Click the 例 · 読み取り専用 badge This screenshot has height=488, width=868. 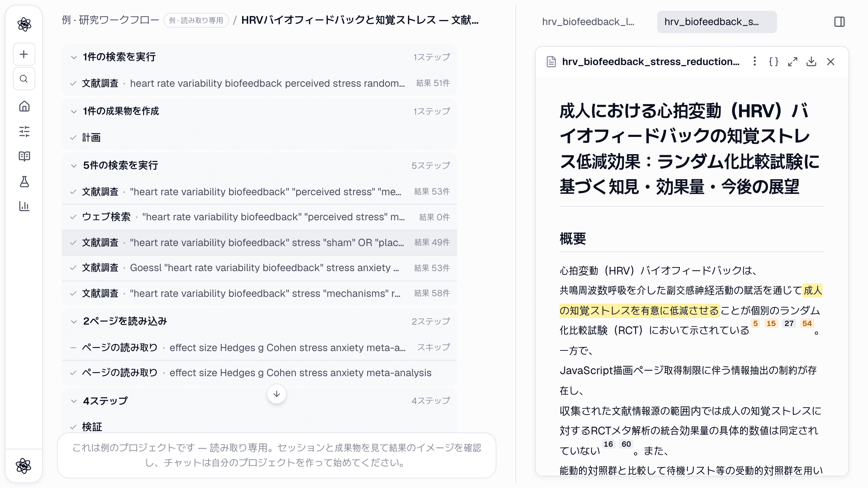196,20
